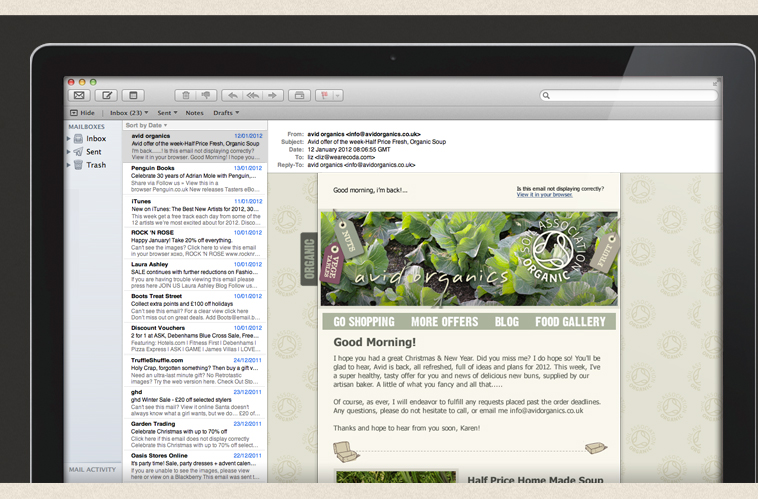The image size is (758, 499).
Task: Toggle full-screen with the window corner arrows
Action: pyautogui.click(x=715, y=83)
